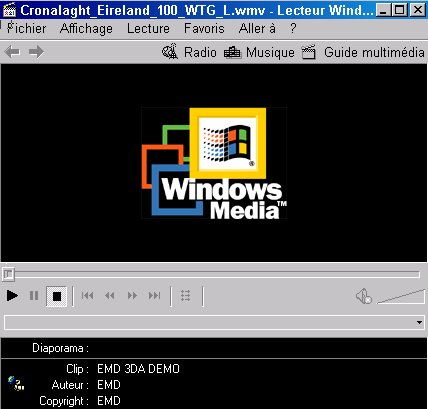
Task: Open the Aller à menu
Action: (x=257, y=29)
